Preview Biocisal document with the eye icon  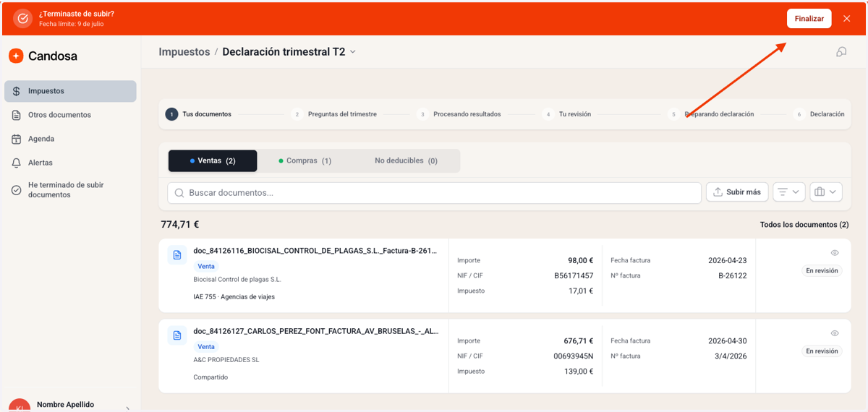835,253
